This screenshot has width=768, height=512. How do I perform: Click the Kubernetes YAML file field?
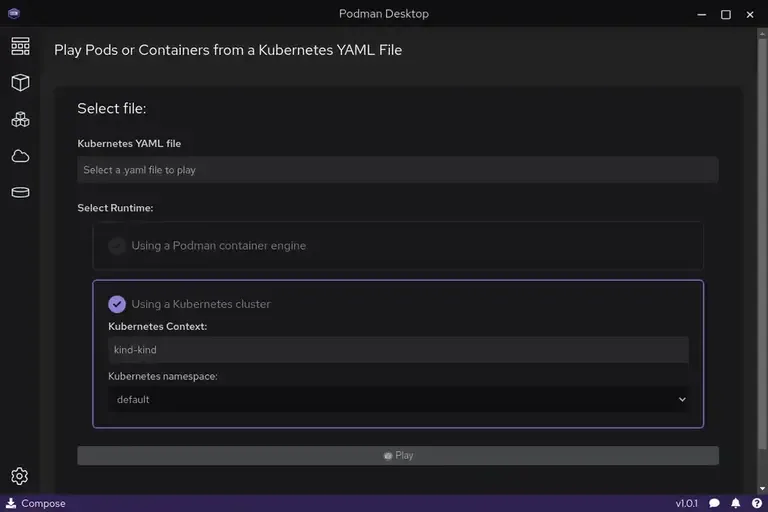point(398,170)
